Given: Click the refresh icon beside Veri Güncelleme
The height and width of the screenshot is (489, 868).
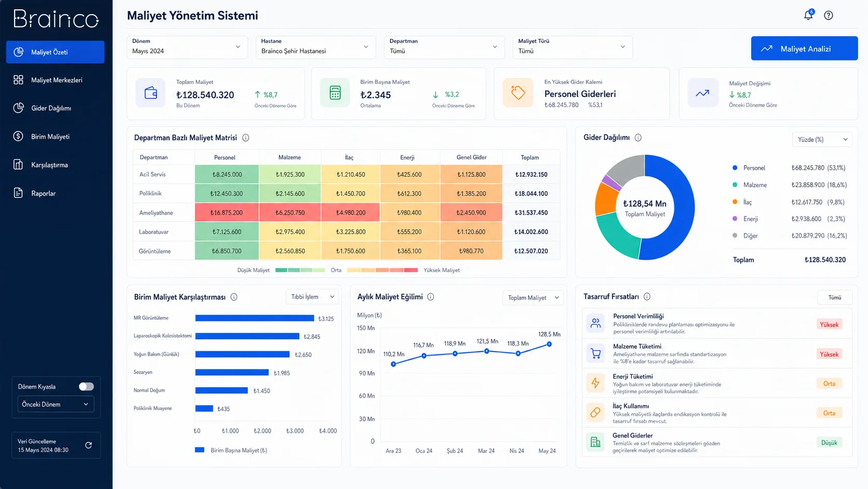Looking at the screenshot, I should coord(88,445).
